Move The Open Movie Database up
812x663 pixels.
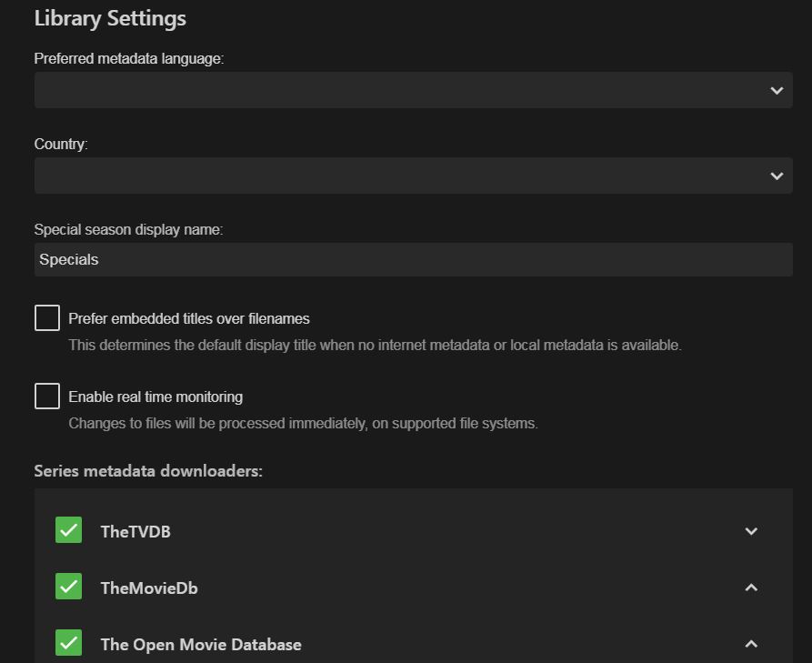click(x=751, y=644)
